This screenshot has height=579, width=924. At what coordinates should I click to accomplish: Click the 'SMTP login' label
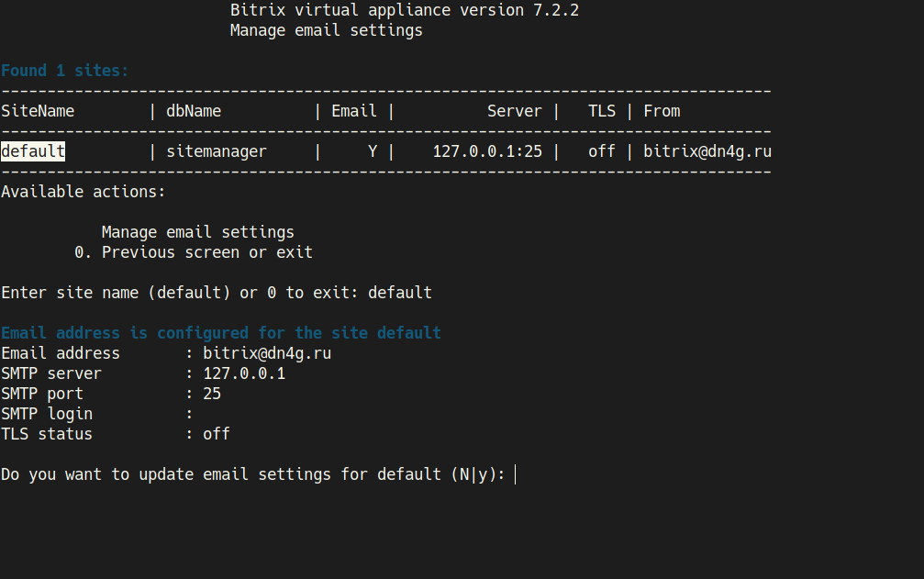tap(47, 414)
